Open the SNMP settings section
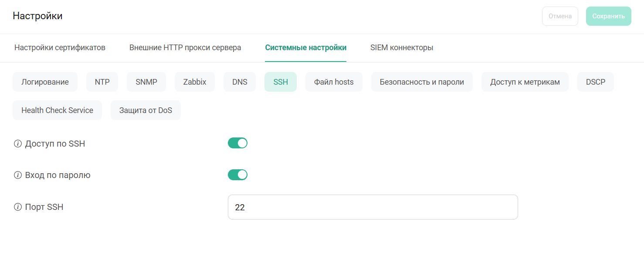 pos(146,82)
